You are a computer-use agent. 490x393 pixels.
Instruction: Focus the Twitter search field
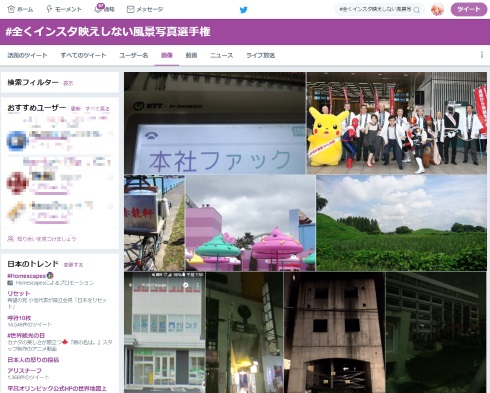379,10
